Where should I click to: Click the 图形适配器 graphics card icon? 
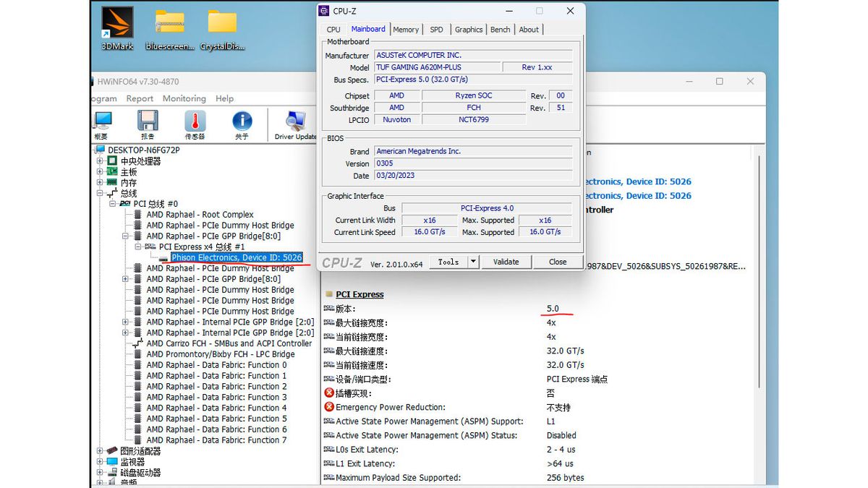112,451
